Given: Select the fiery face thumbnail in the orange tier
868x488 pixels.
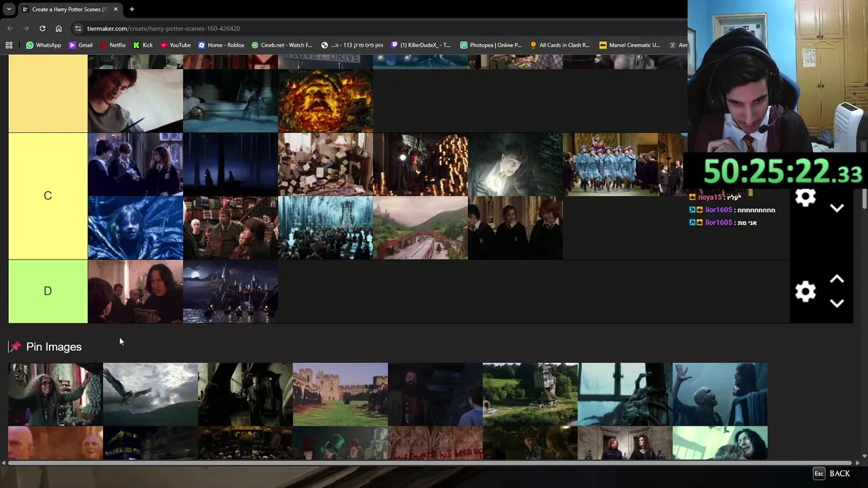Looking at the screenshot, I should pyautogui.click(x=325, y=100).
